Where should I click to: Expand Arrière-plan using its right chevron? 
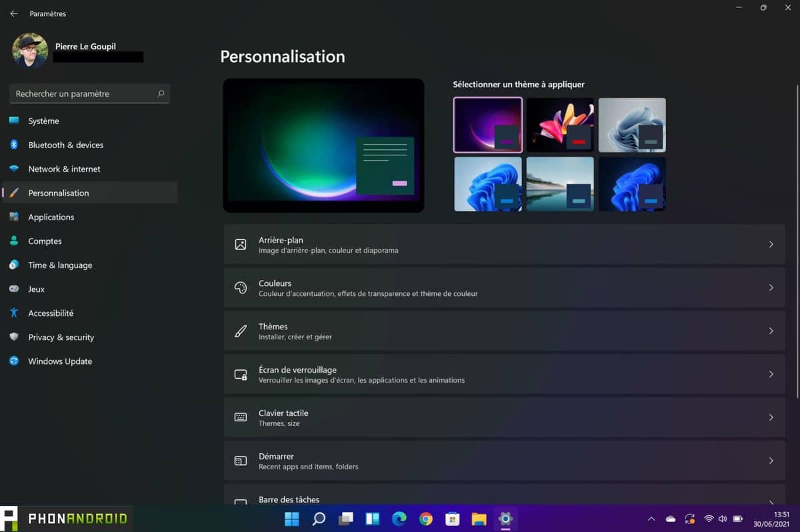point(771,245)
